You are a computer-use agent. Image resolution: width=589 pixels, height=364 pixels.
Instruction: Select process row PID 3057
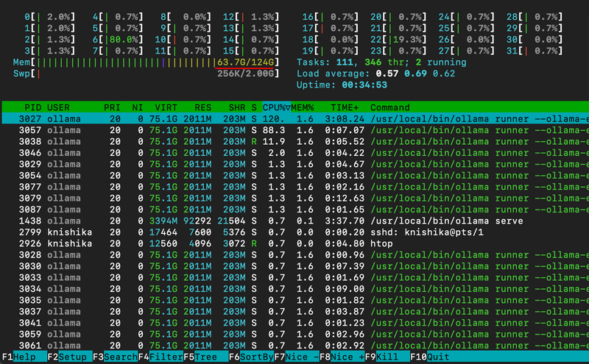(295, 130)
